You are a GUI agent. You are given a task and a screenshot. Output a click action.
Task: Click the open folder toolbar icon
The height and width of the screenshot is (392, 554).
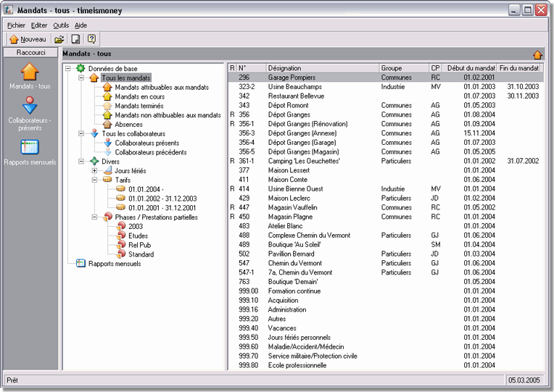tap(59, 39)
